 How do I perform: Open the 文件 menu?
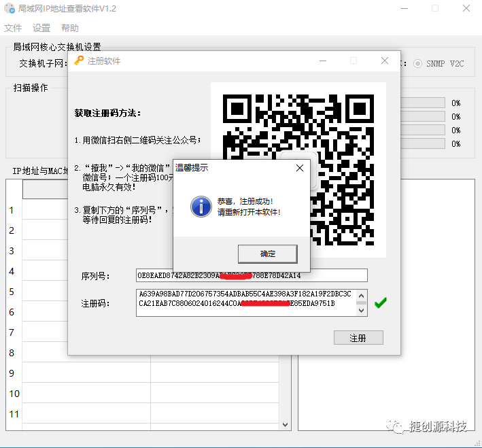(x=13, y=28)
